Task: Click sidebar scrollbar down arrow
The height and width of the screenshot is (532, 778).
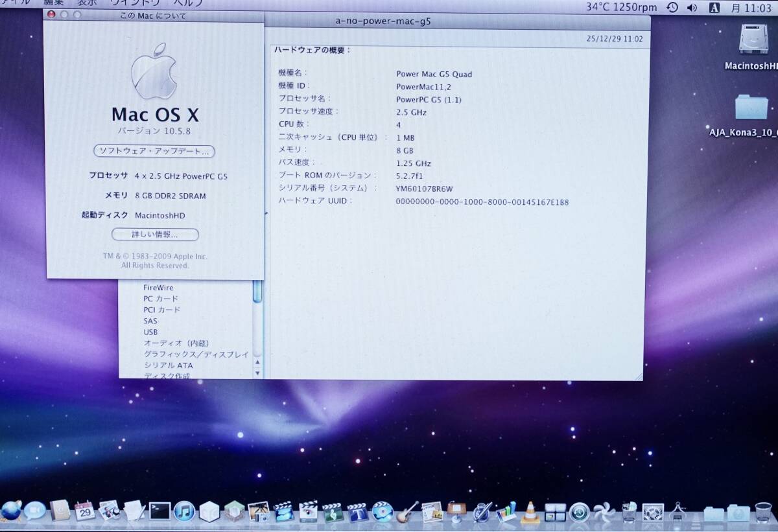Action: tap(257, 373)
